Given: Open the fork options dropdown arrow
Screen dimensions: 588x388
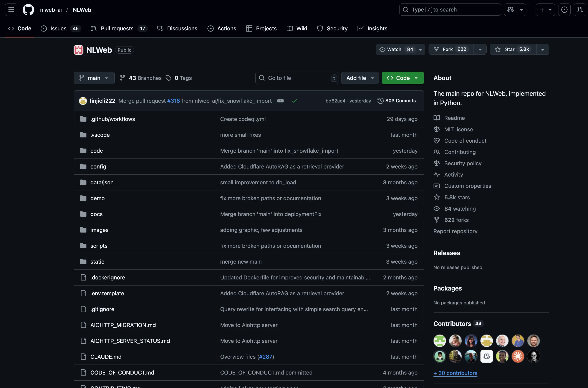Looking at the screenshot, I should tap(480, 50).
